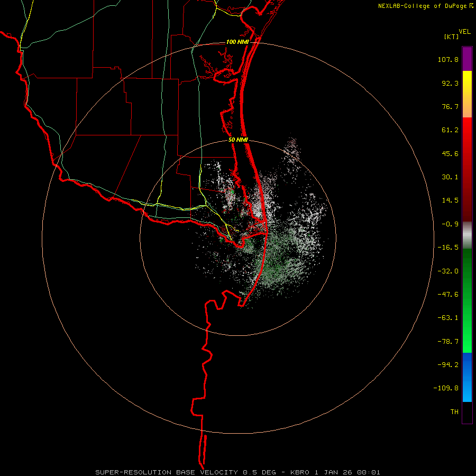The height and width of the screenshot is (476, 476).
Task: Click the [KT] units label
Action: coord(452,36)
